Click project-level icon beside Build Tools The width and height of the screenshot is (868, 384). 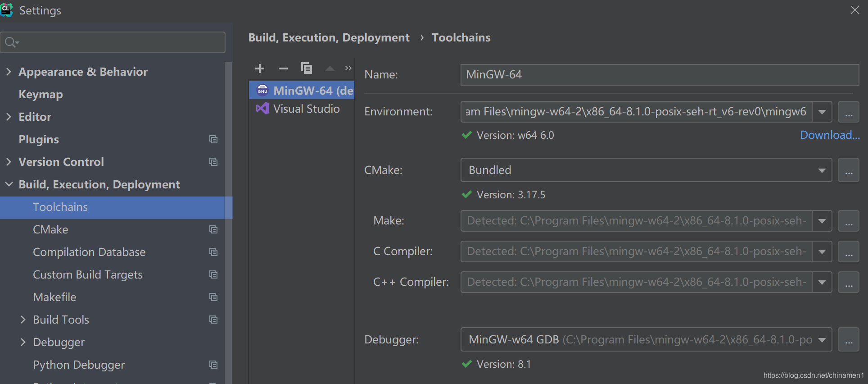tap(213, 320)
